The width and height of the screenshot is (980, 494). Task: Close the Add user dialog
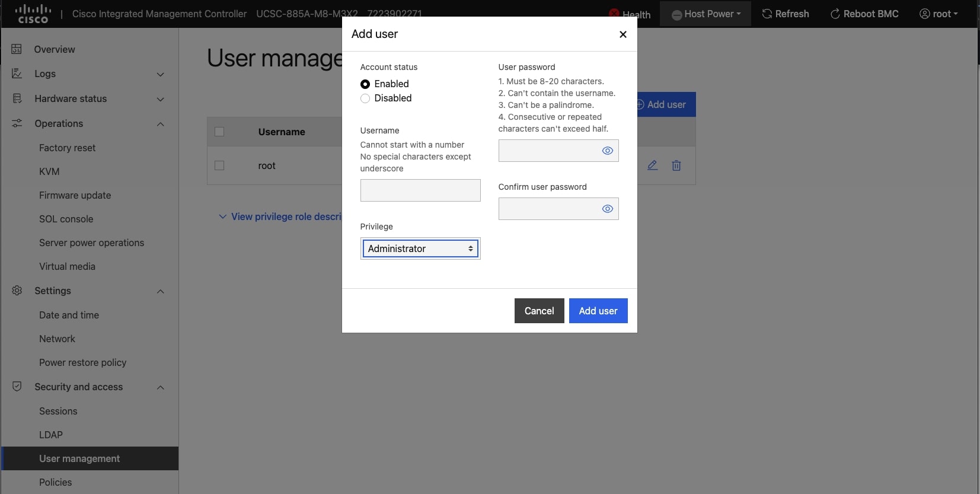click(623, 34)
